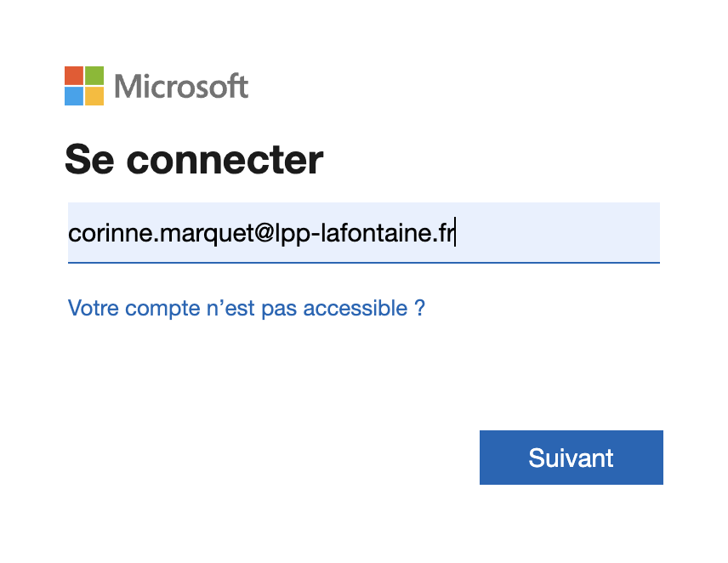The image size is (728, 563).
Task: Click the red square of the Microsoft logo
Action: (x=74, y=76)
